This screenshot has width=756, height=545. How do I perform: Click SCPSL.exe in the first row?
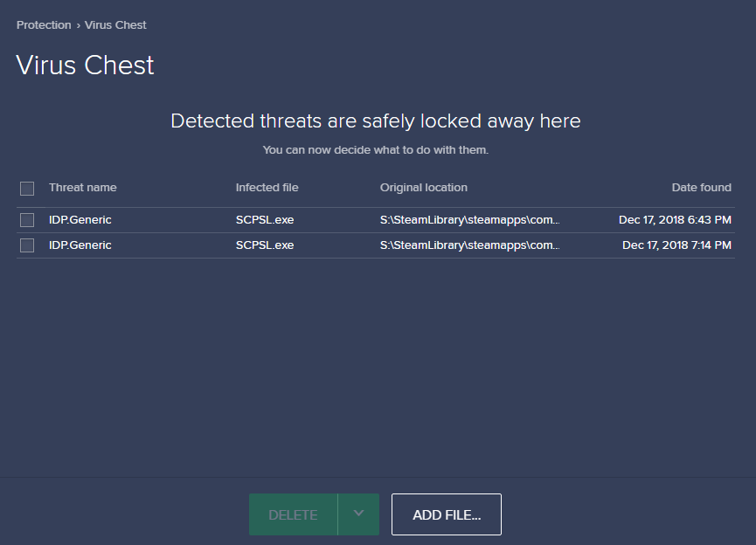point(264,220)
